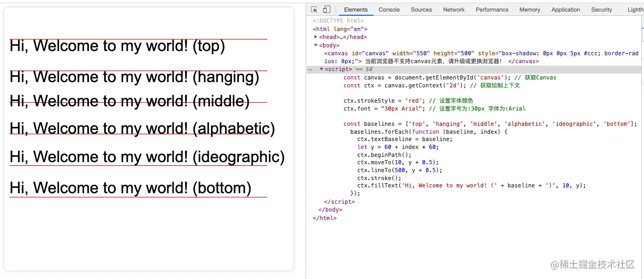Open the Security tab
The height and width of the screenshot is (279, 644).
coord(601,9)
